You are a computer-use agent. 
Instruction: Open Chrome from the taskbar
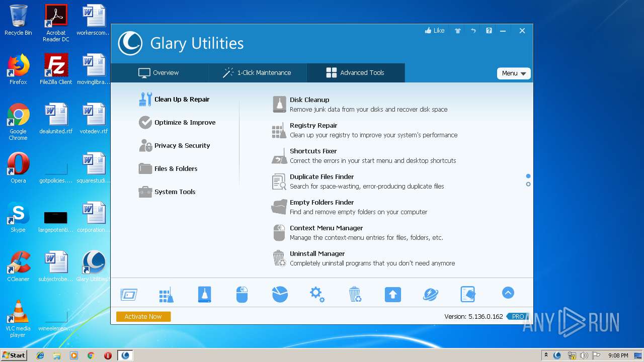click(91, 355)
